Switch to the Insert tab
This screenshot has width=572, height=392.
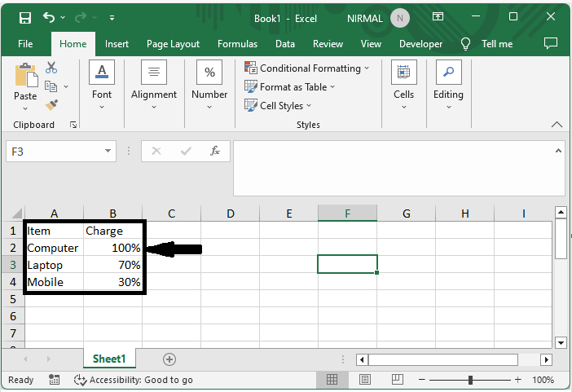tap(117, 44)
